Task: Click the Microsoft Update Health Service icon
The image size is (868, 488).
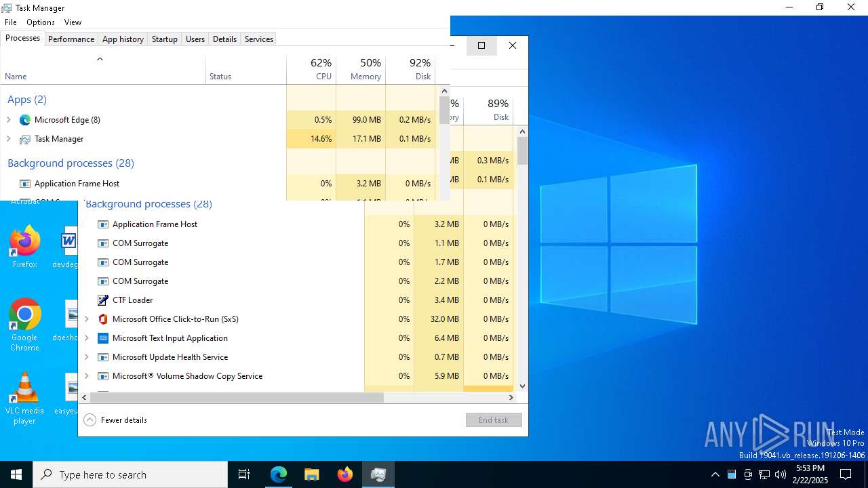Action: pos(103,357)
